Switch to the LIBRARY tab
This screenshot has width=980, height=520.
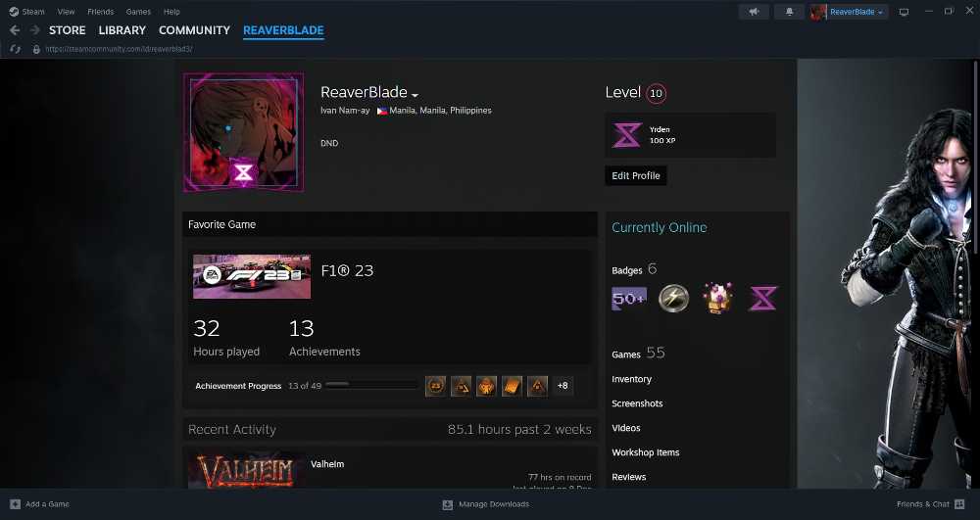click(x=122, y=30)
